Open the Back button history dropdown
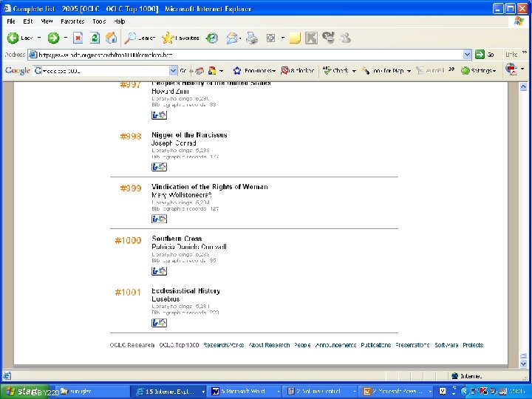This screenshot has height=399, width=532. (x=39, y=38)
